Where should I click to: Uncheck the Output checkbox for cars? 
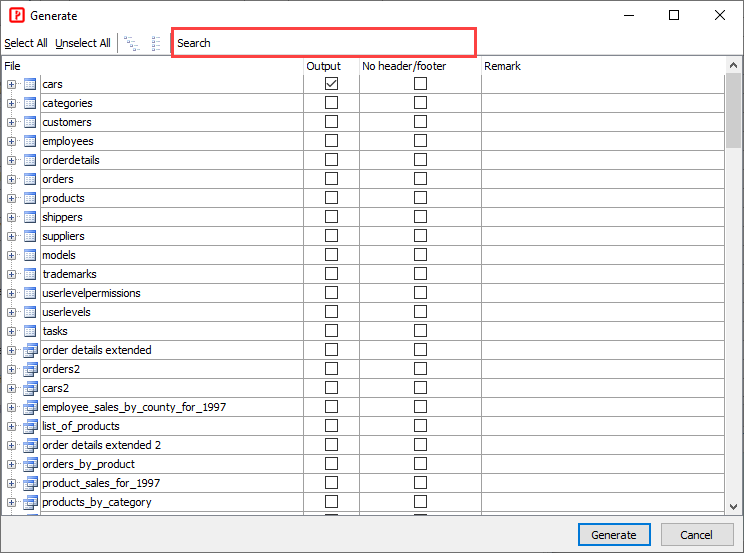[x=331, y=84]
